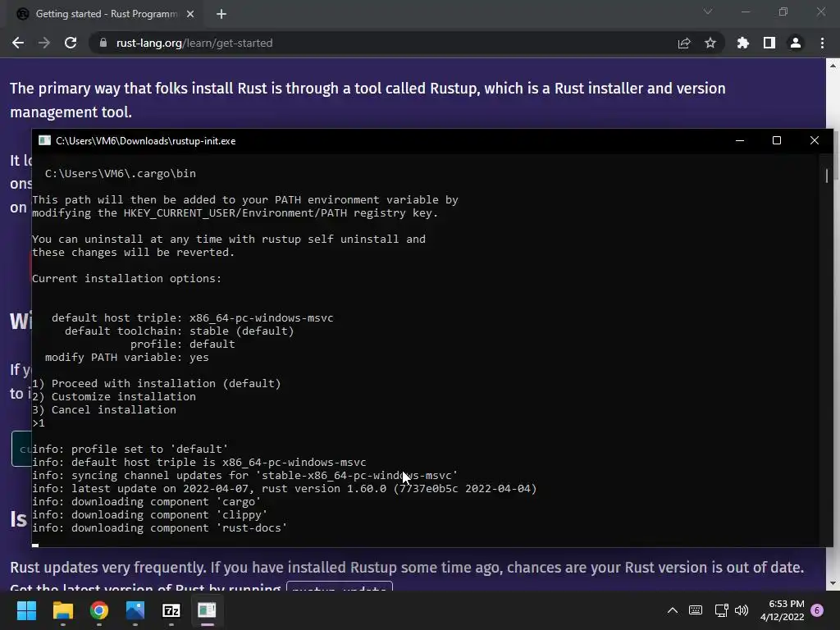Bookmark this page with the star icon
840x630 pixels.
[x=710, y=43]
